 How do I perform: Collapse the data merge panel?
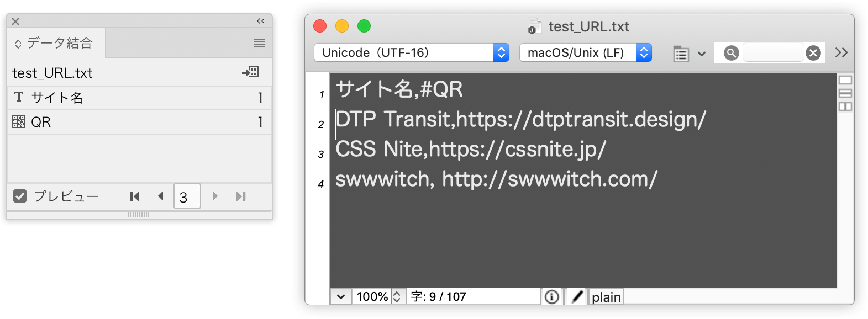261,21
